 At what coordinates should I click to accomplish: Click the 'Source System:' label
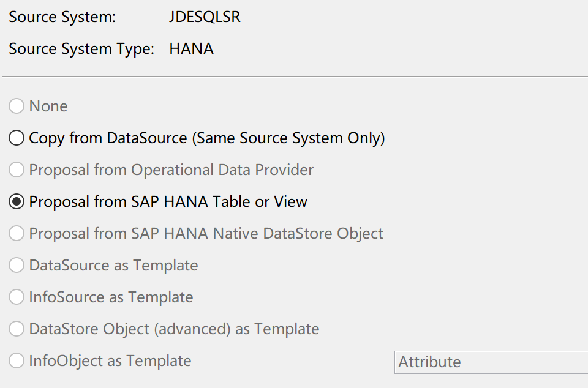coord(62,17)
